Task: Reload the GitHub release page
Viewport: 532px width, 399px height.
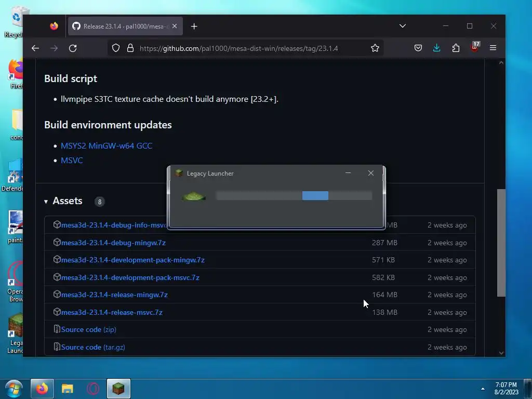Action: tap(73, 48)
